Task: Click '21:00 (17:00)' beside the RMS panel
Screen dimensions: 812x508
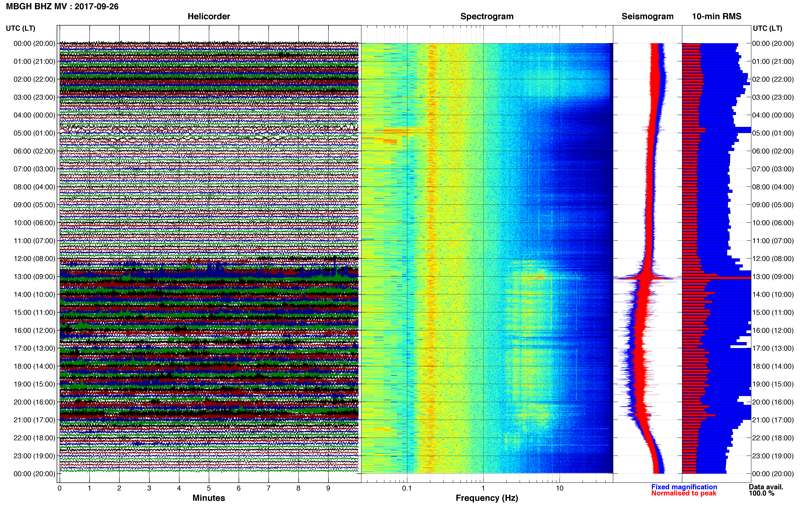Action: (x=773, y=420)
